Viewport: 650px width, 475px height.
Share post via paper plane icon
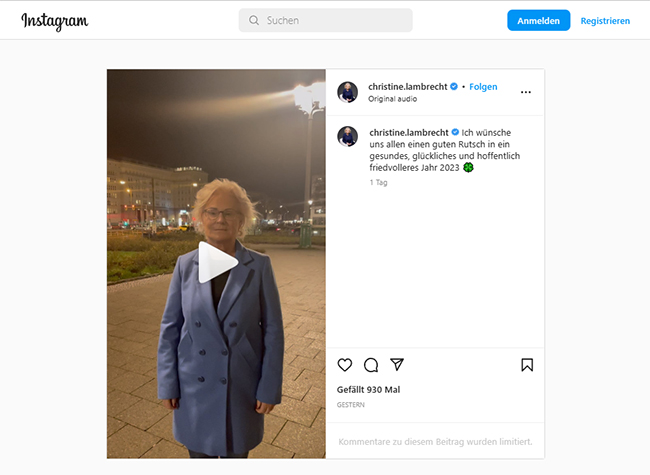pyautogui.click(x=397, y=365)
